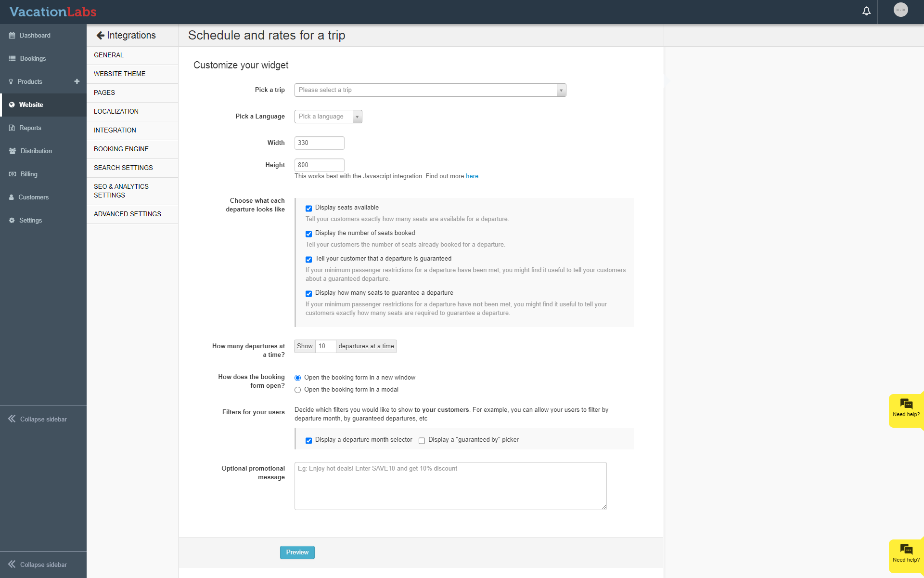Follow the "here" link about Javascript integration

pyautogui.click(x=472, y=176)
